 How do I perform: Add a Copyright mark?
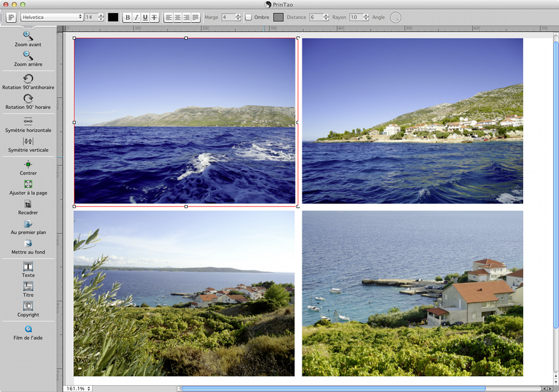(x=28, y=306)
